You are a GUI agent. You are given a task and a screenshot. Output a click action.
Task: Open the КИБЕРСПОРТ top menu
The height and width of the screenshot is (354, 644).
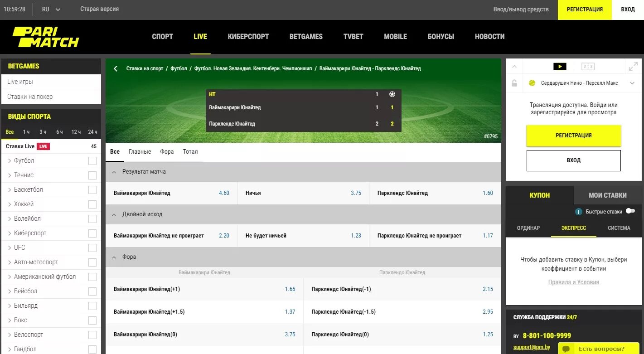248,37
